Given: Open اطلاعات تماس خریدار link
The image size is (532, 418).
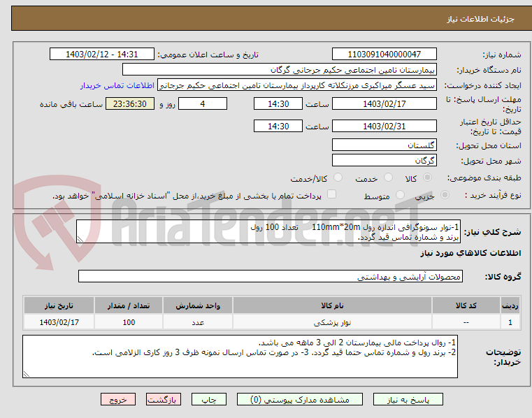Looking at the screenshot, I should [x=117, y=85].
